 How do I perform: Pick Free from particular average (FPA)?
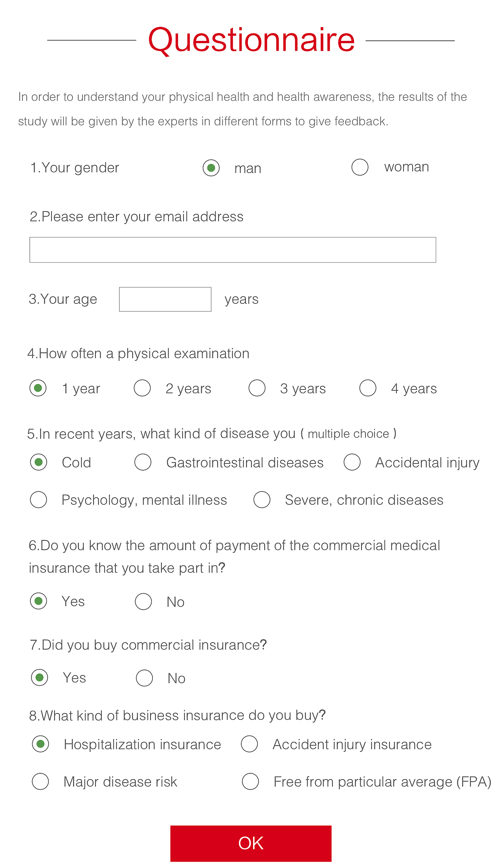coord(250,782)
